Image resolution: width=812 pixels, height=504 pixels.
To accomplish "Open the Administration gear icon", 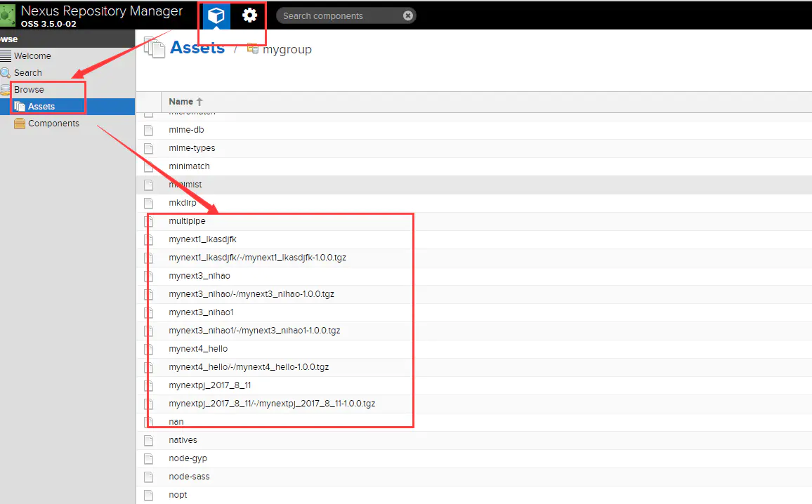I will [249, 15].
